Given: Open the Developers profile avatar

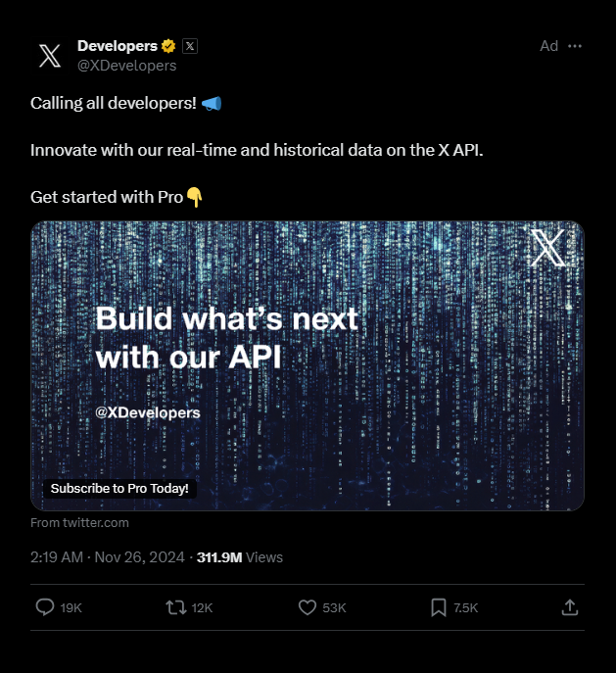Looking at the screenshot, I should click(x=50, y=56).
